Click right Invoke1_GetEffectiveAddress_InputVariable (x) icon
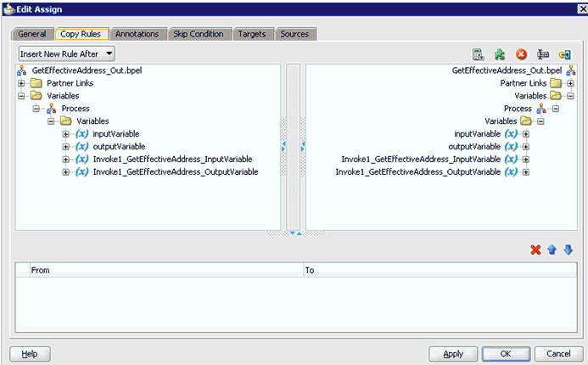Image resolution: width=588 pixels, height=365 pixels. tap(511, 159)
